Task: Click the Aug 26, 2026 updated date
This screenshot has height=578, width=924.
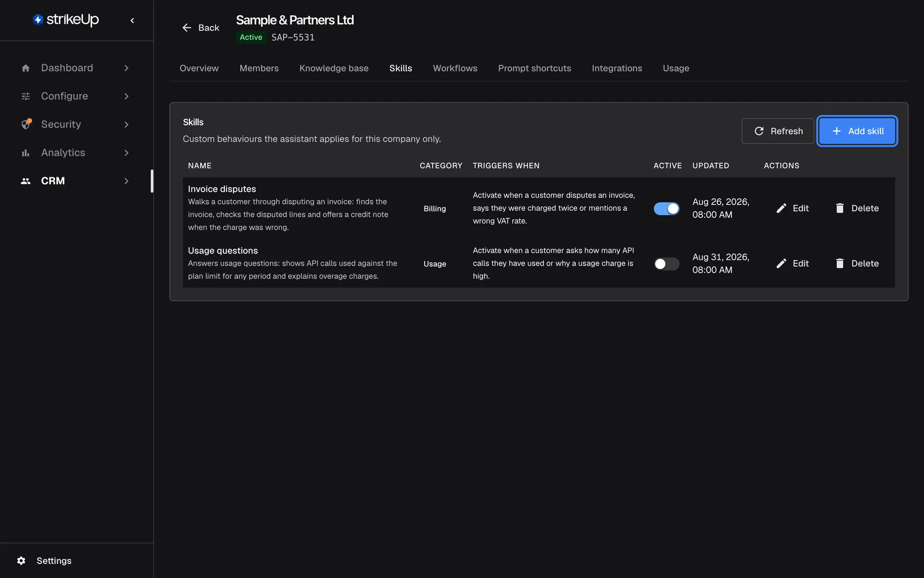Action: point(721,208)
